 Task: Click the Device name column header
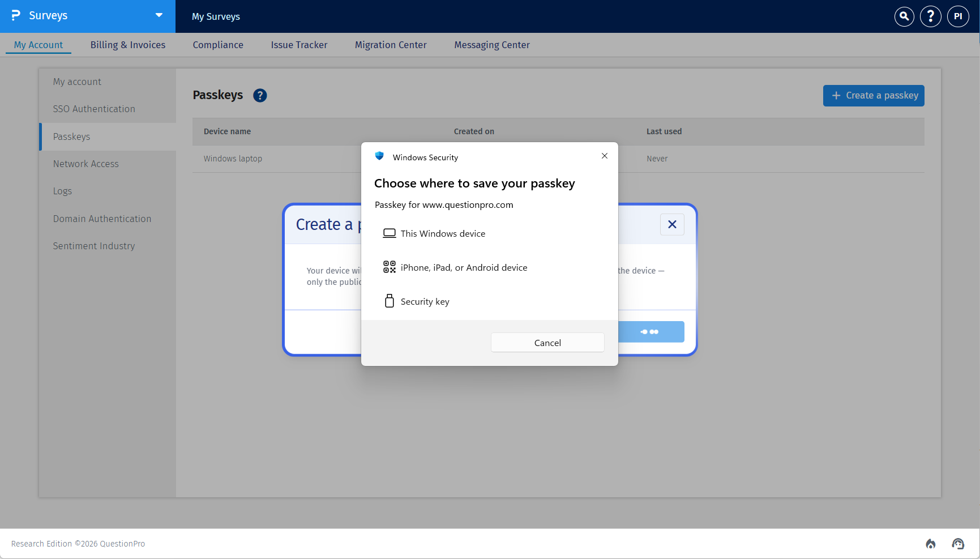point(227,131)
